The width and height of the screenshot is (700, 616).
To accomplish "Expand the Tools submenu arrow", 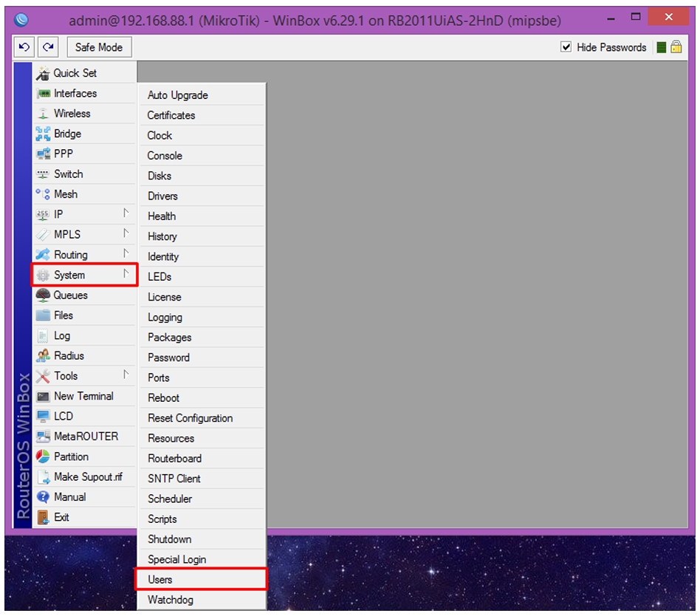I will pyautogui.click(x=126, y=375).
